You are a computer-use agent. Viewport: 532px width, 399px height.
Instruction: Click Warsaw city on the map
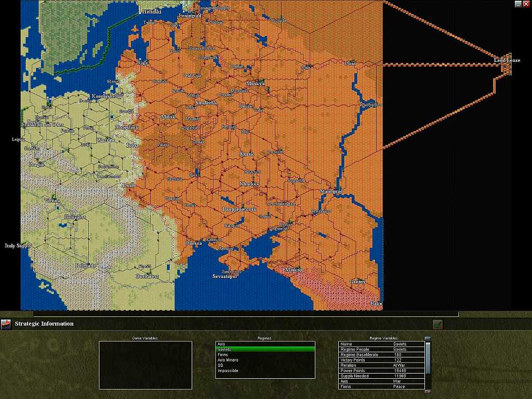[106, 140]
